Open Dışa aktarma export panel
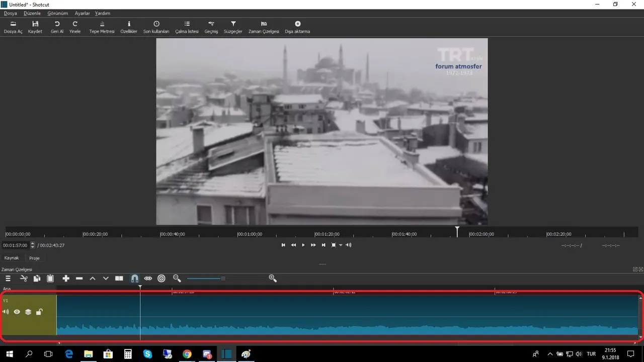 click(297, 27)
